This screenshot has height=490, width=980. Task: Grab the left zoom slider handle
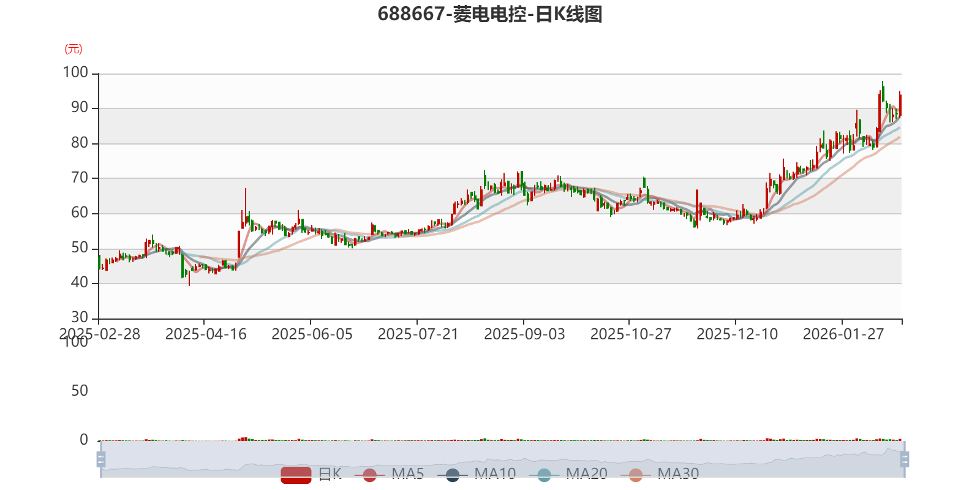tap(101, 459)
